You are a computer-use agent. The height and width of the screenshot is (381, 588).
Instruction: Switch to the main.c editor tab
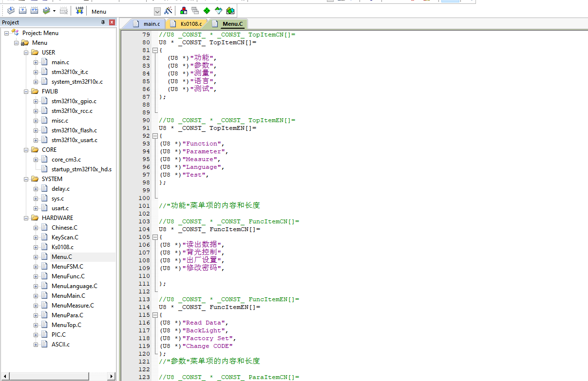click(146, 24)
